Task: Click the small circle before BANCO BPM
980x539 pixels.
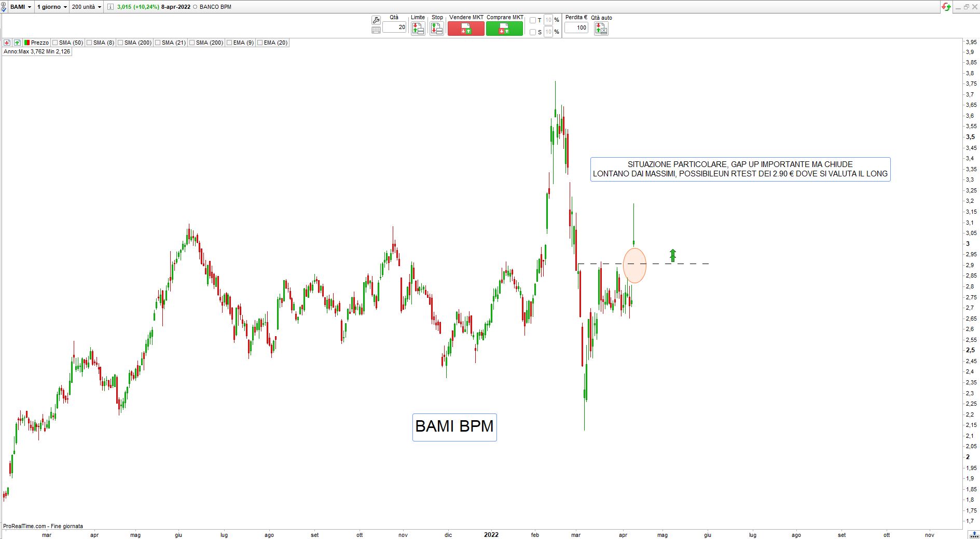Action: click(x=195, y=7)
